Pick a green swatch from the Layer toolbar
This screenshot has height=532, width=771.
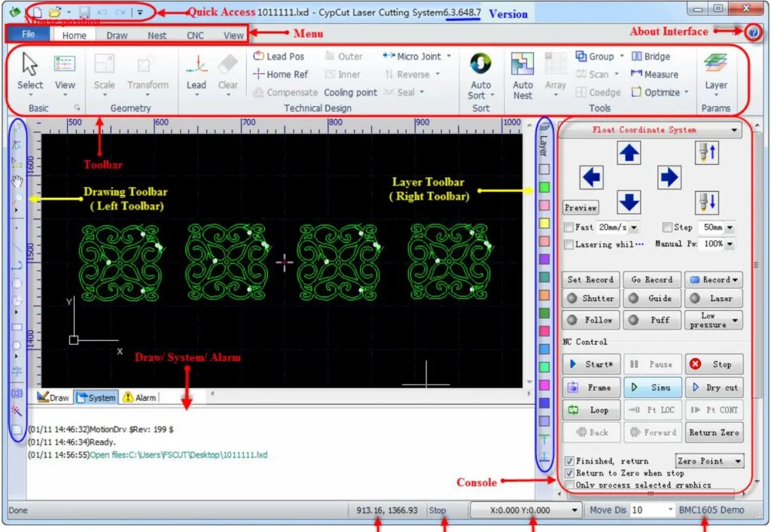(x=544, y=185)
